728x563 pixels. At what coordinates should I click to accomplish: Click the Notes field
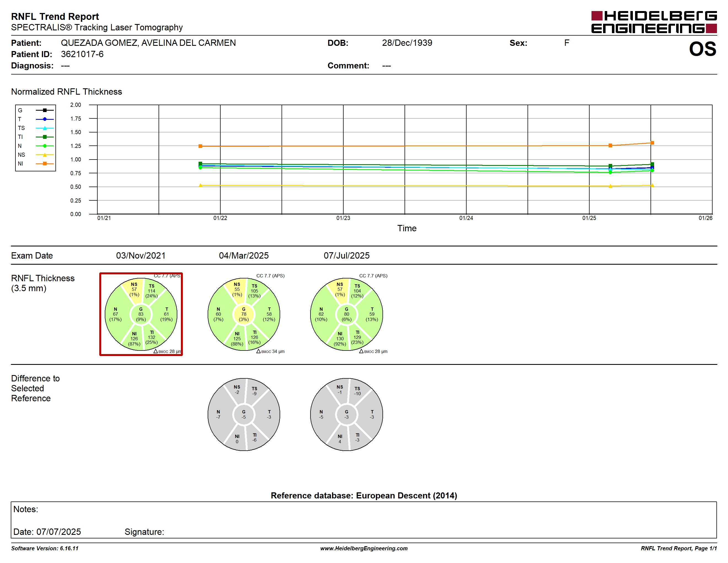pyautogui.click(x=364, y=520)
